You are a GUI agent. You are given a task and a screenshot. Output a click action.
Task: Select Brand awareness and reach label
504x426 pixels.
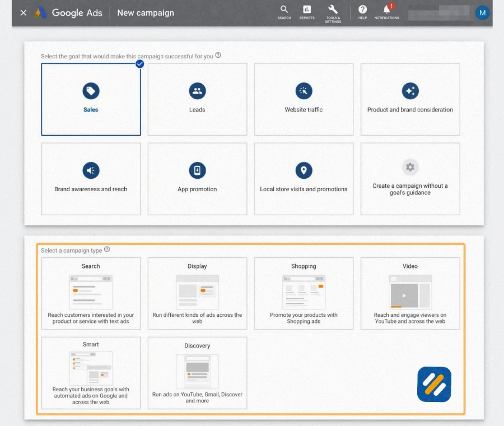pos(91,189)
